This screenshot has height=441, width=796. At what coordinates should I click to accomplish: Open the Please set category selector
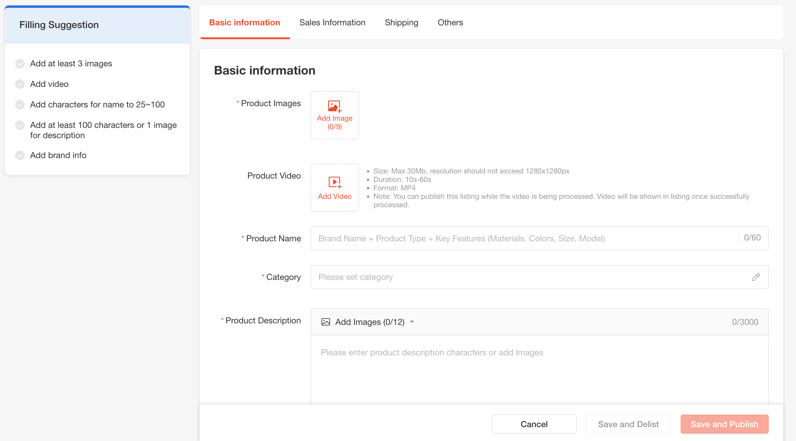530,277
